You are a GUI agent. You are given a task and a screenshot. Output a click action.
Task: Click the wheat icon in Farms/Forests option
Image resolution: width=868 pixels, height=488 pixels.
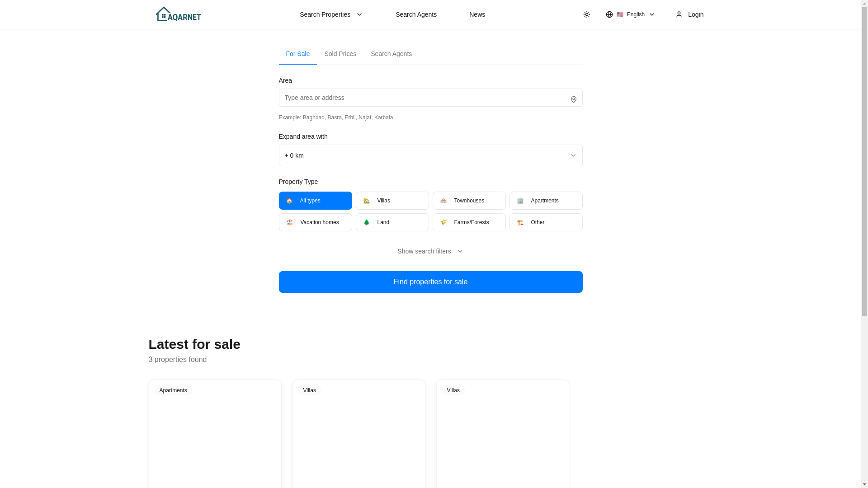pos(443,222)
